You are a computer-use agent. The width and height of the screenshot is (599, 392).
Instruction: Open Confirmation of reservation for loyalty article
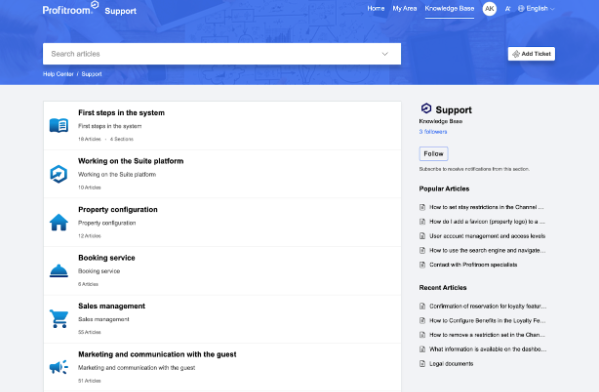487,306
